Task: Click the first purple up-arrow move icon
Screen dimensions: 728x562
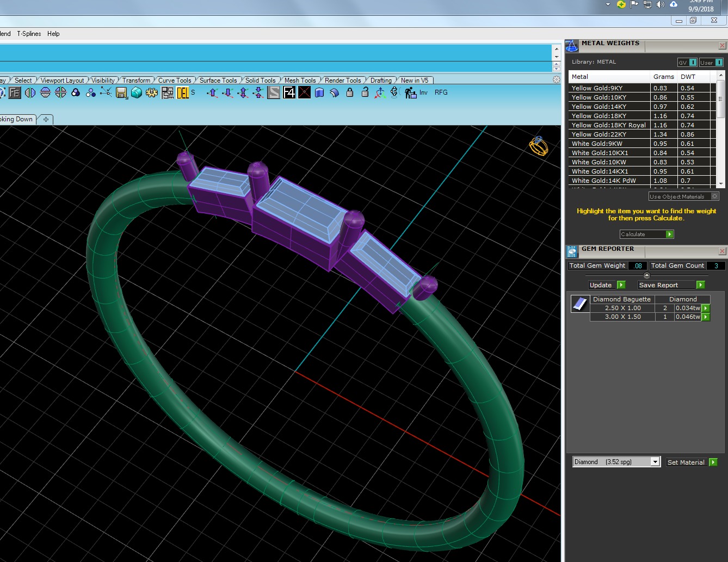Action: point(213,92)
